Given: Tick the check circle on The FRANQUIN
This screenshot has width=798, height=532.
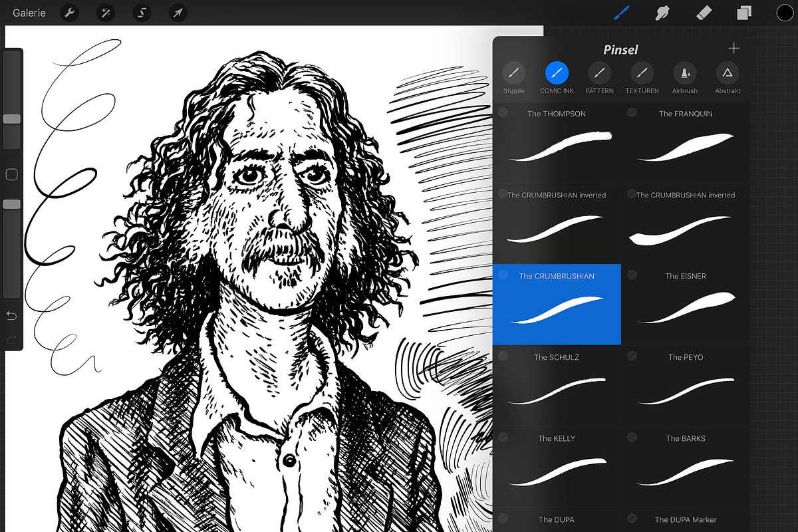Looking at the screenshot, I should (x=632, y=112).
